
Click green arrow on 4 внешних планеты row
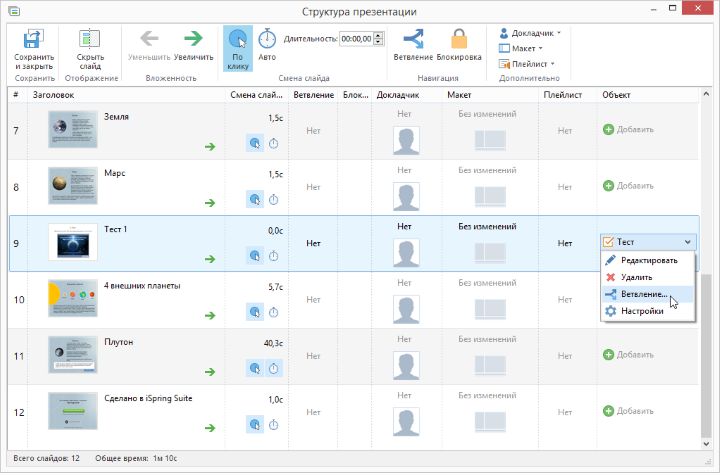pos(210,315)
